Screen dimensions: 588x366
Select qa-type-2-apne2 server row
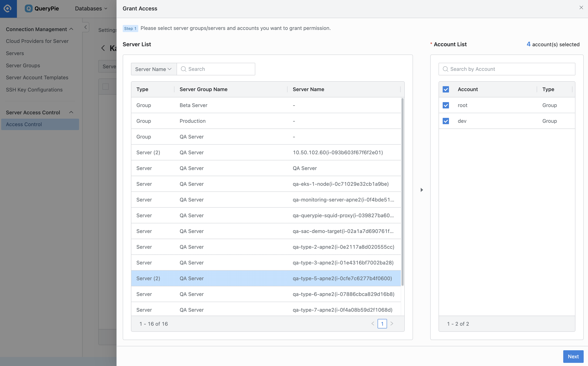266,247
